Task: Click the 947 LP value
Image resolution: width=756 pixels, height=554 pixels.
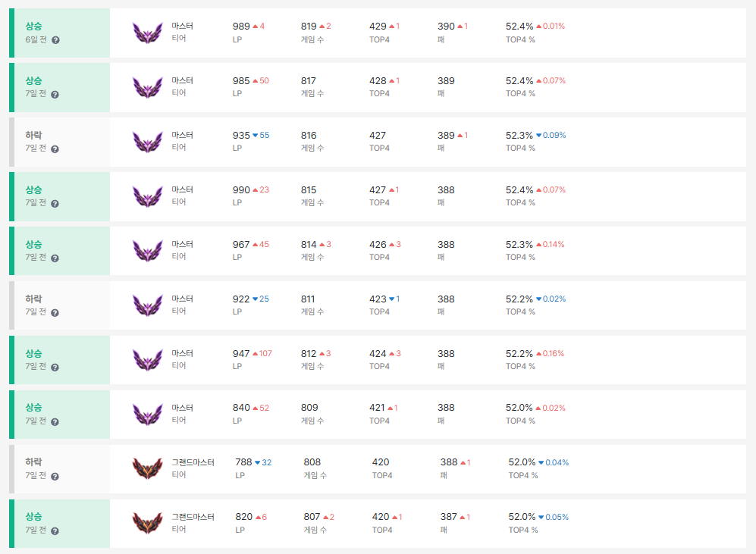Action: (x=241, y=354)
